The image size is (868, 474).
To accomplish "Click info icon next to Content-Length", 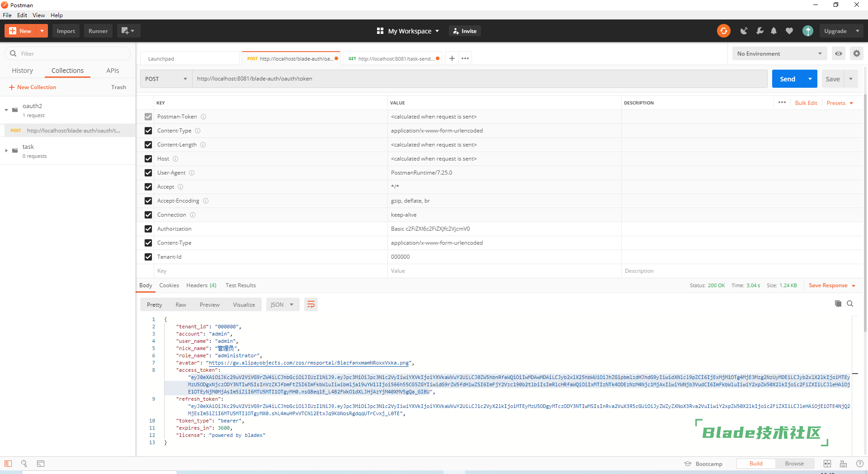I will coord(203,145).
